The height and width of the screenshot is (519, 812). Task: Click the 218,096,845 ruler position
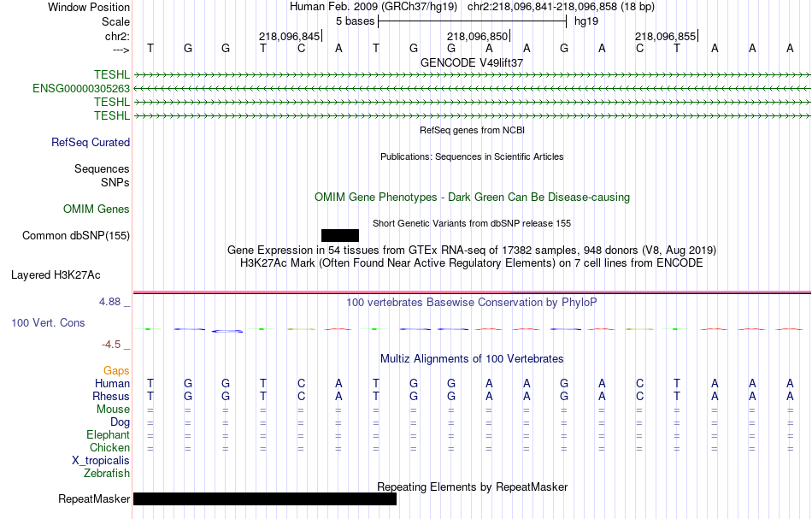point(290,36)
